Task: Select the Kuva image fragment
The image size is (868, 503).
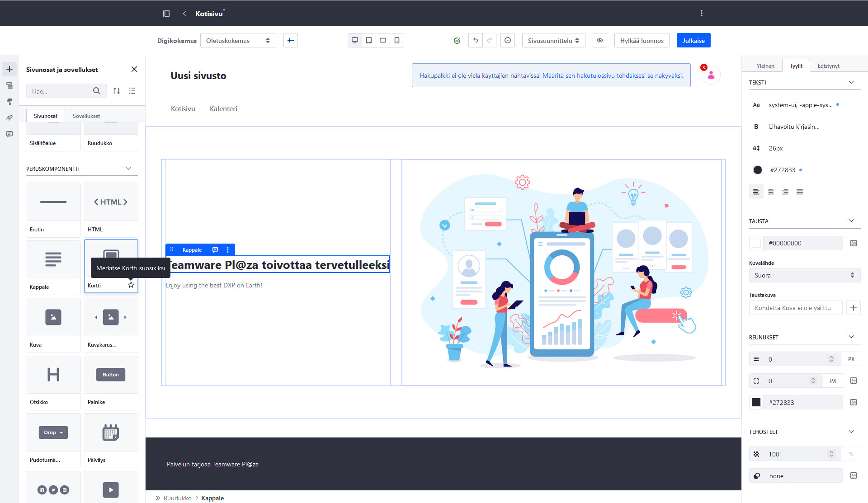Action: click(53, 325)
